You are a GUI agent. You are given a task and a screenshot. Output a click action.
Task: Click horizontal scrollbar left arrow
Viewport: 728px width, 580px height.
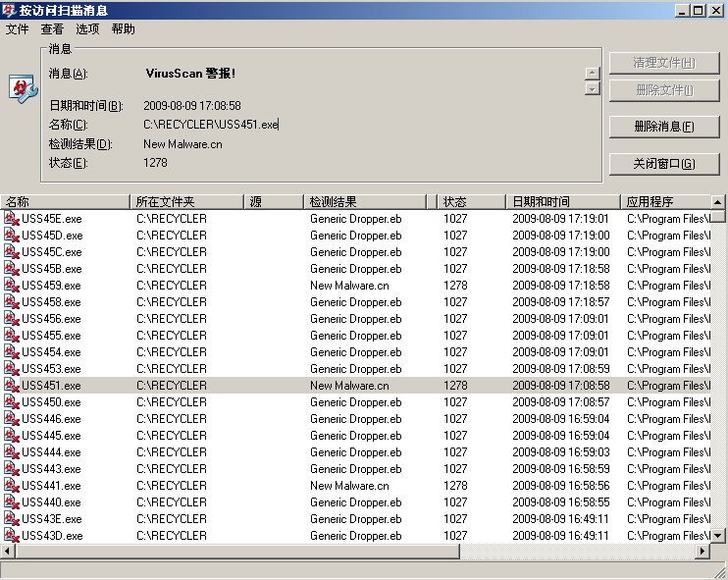(8, 552)
